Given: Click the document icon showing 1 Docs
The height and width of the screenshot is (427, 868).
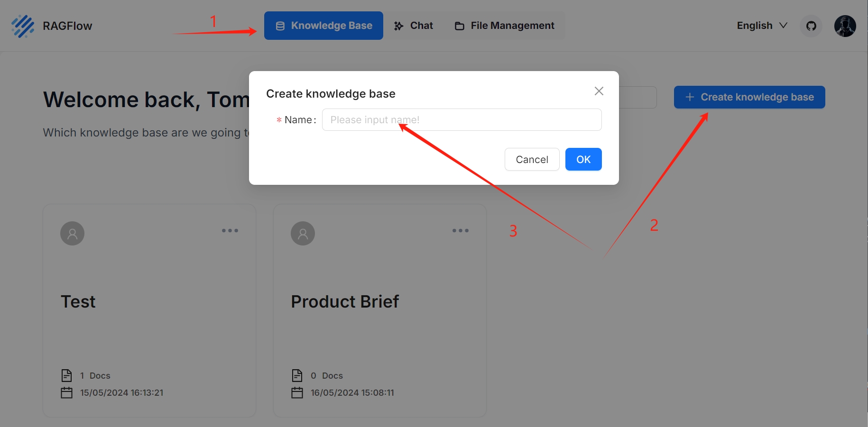Looking at the screenshot, I should click(x=67, y=375).
